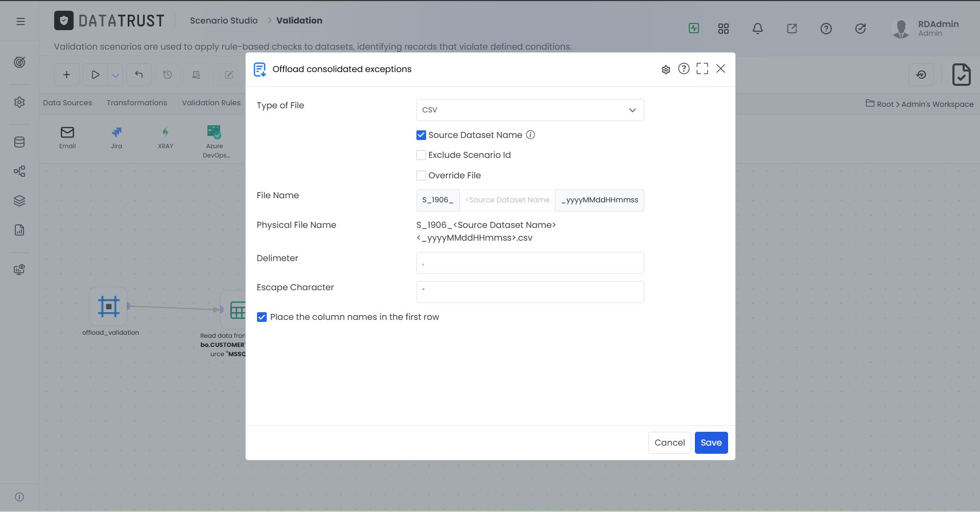Open the report chart icon in the sidebar
Viewport: 980px width, 512px height.
19,230
